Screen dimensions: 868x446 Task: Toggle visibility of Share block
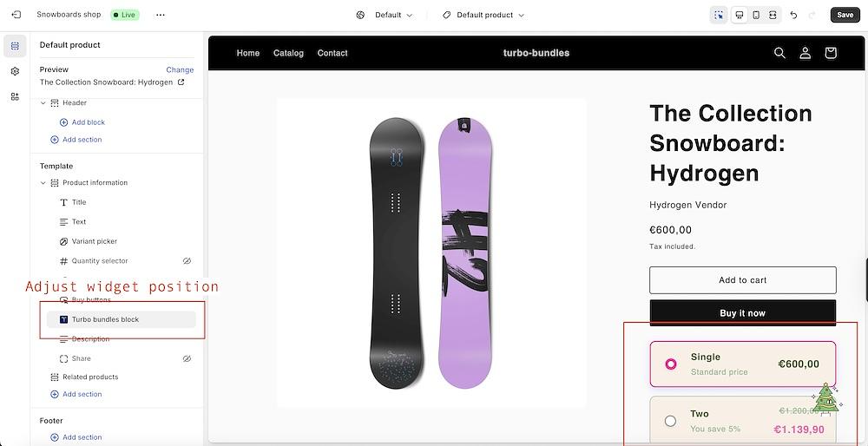click(187, 358)
